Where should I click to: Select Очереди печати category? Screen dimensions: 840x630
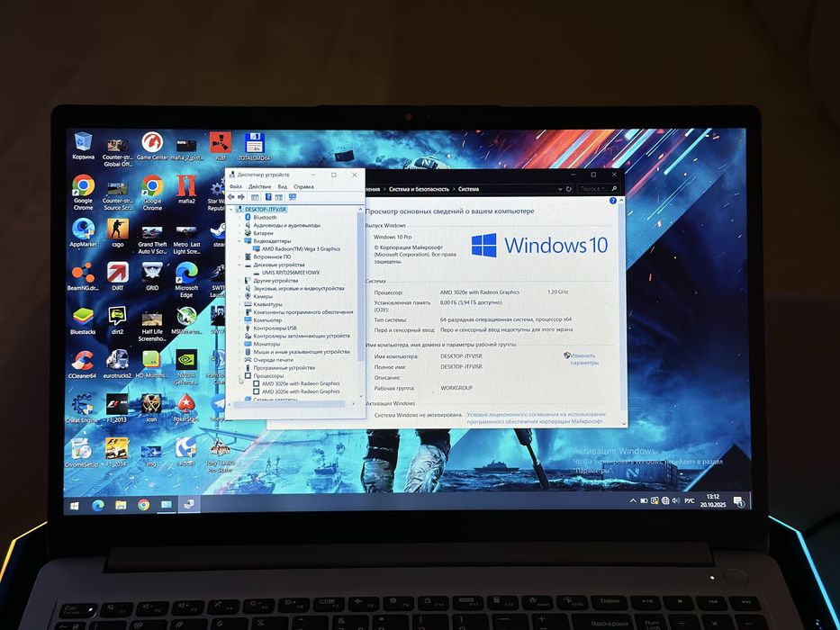tap(268, 360)
